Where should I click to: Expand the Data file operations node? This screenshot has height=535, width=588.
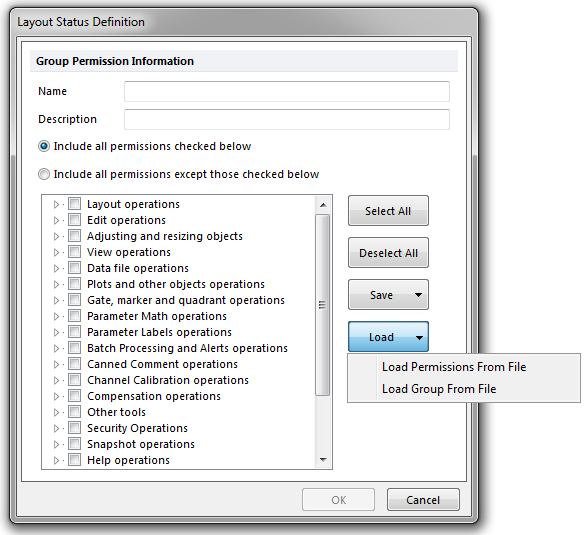point(56,268)
